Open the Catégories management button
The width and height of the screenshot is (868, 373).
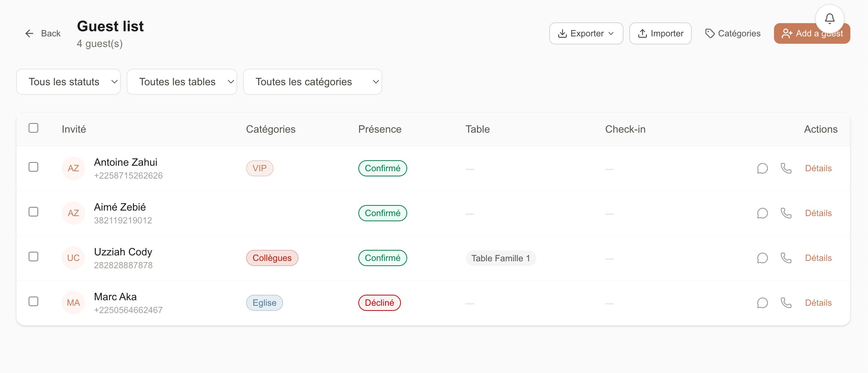(x=733, y=33)
